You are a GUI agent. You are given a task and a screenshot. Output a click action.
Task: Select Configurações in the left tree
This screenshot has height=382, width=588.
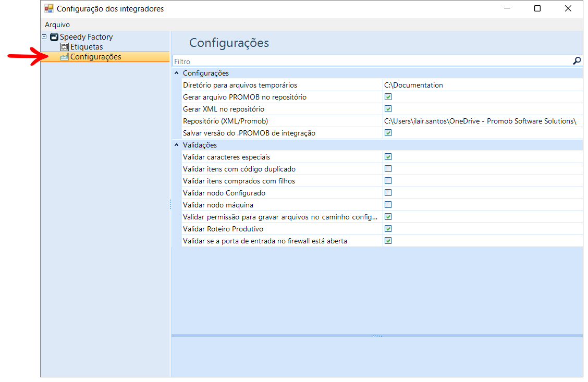point(95,57)
